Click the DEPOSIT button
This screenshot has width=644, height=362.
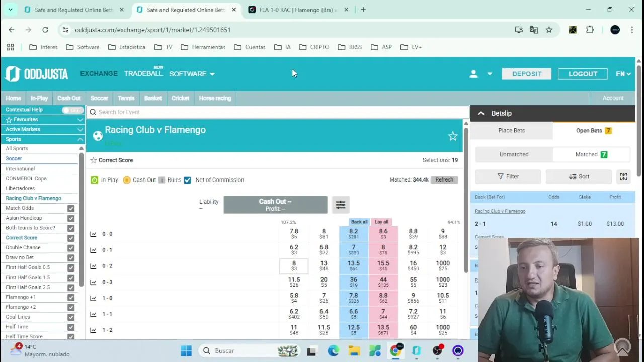526,74
